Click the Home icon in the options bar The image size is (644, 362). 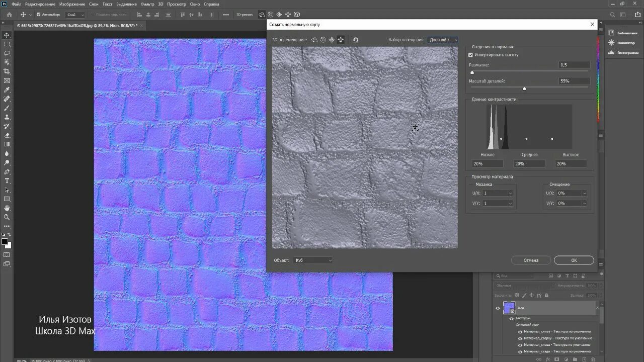tap(9, 15)
